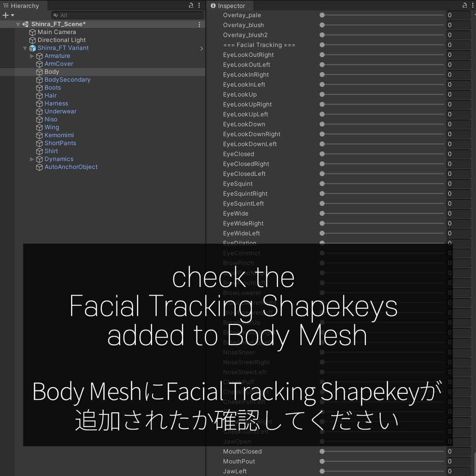476x476 pixels.
Task: Click the three-dot menu on the Inspector panel
Action: tap(473, 5)
